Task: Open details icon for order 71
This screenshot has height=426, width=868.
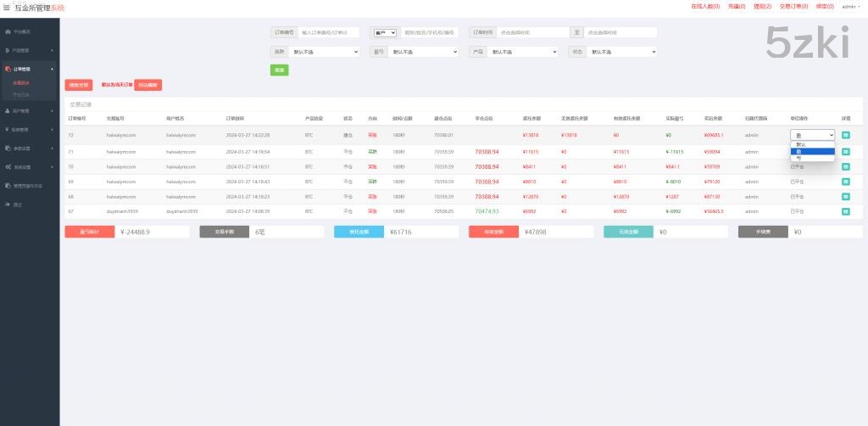Action: 845,151
